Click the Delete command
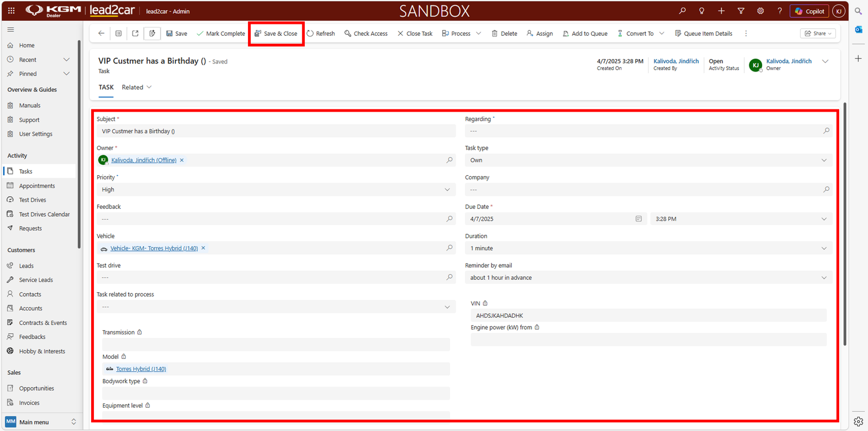Viewport: 868px width, 431px height. pyautogui.click(x=504, y=34)
